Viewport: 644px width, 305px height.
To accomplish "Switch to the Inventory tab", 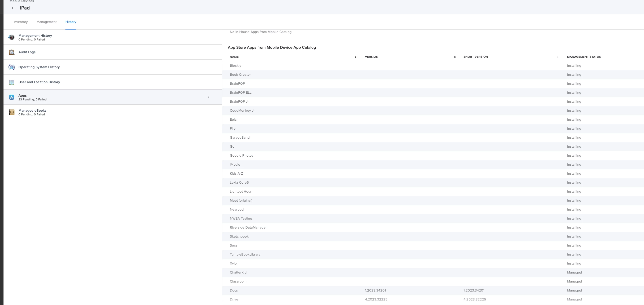I will (20, 22).
